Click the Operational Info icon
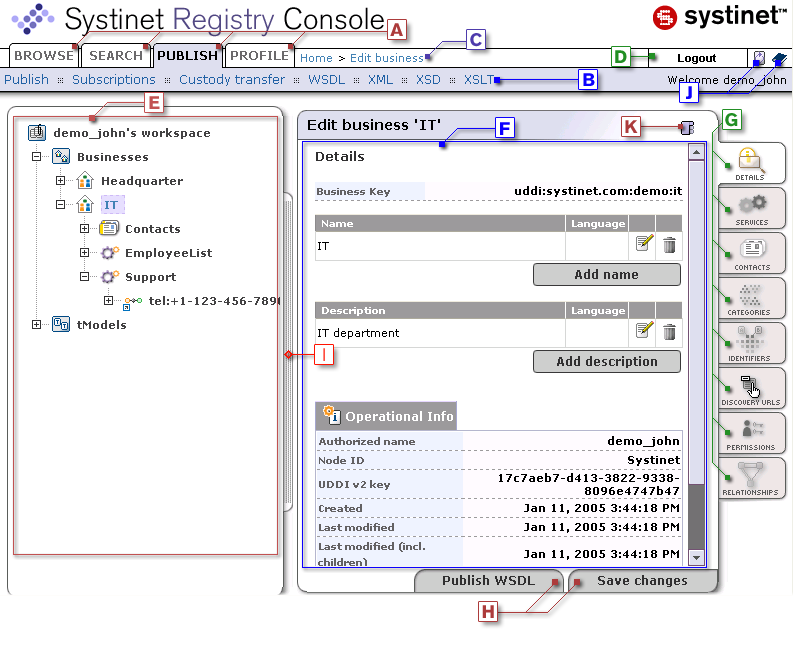 [332, 415]
